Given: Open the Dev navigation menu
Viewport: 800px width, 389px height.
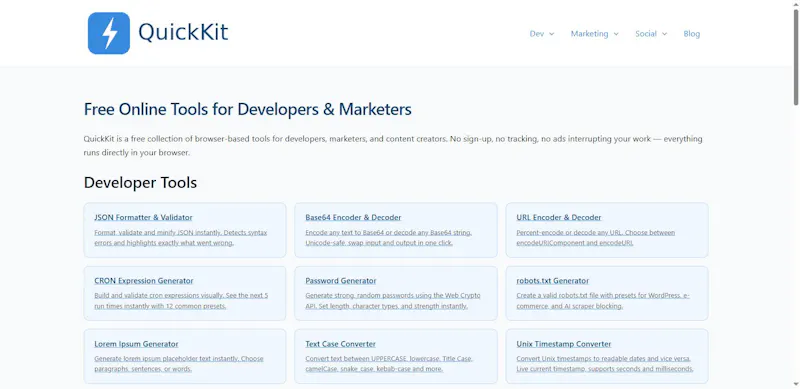Looking at the screenshot, I should click(537, 34).
